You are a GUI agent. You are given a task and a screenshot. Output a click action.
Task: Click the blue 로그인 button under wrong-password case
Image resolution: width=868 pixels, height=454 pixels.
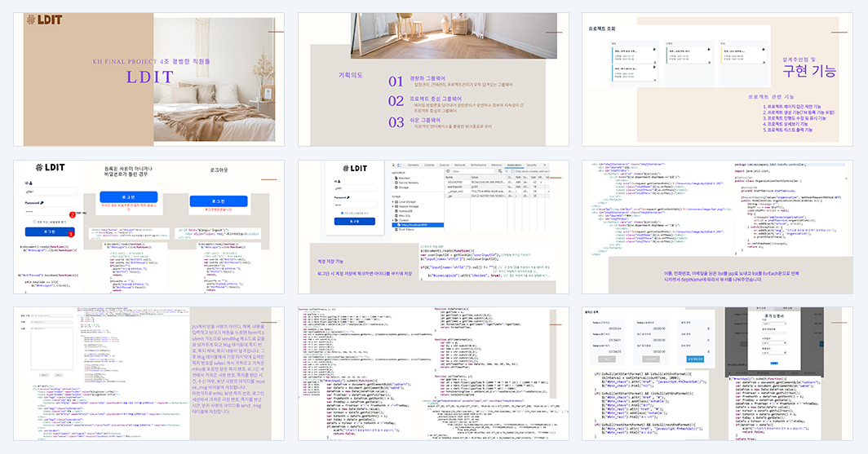[128, 197]
